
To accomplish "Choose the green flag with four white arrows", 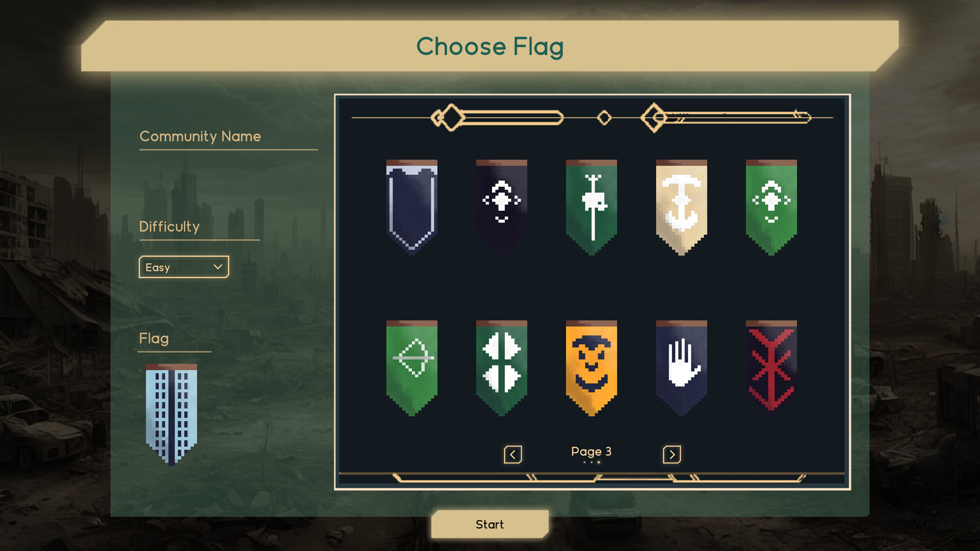I will tap(502, 367).
